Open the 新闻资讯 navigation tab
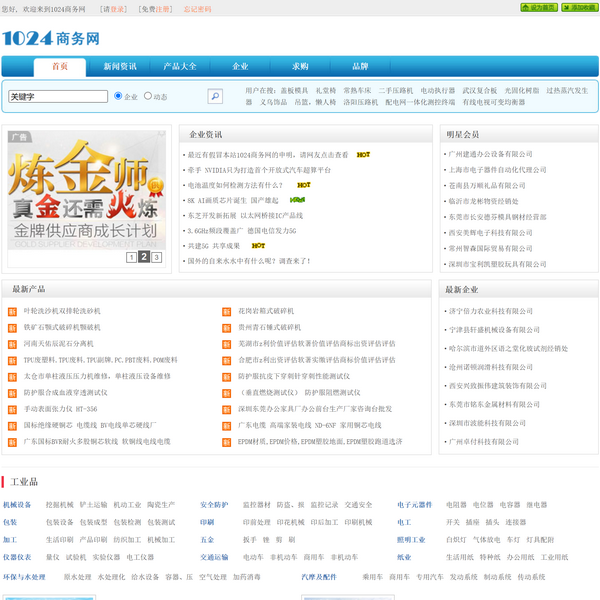600x600 pixels. point(120,67)
